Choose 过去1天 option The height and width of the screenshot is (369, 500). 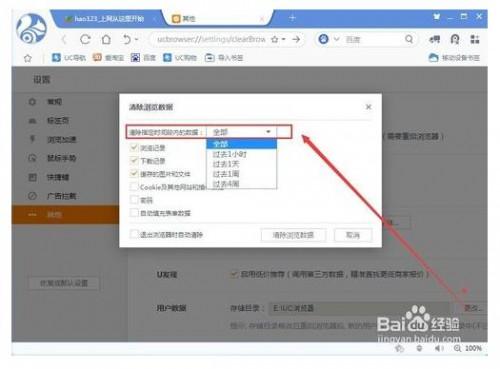[x=242, y=164]
